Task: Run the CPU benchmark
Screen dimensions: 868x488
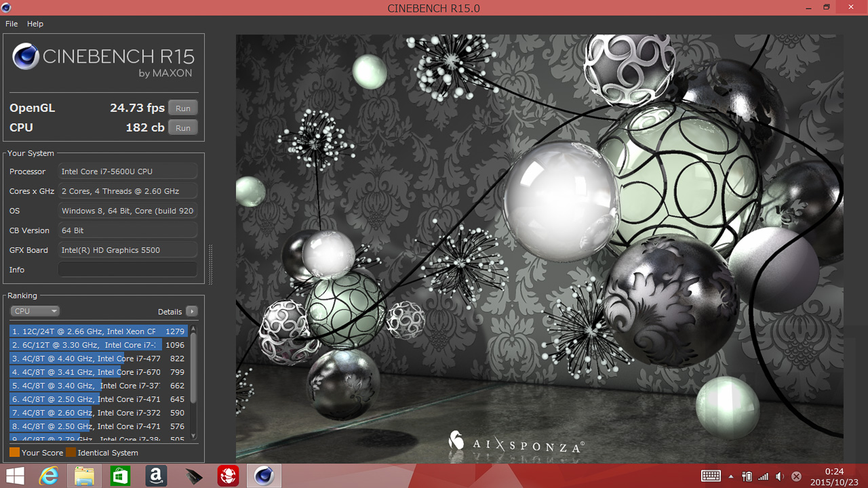Action: pos(183,128)
